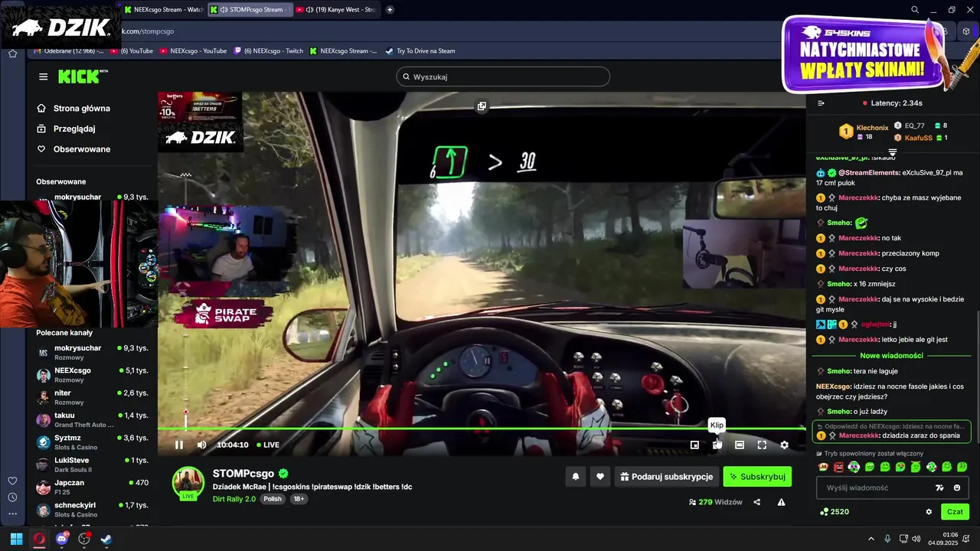Open NEEXcsgo - YouTube bookmark
This screenshot has height=551, width=980.
(194, 51)
